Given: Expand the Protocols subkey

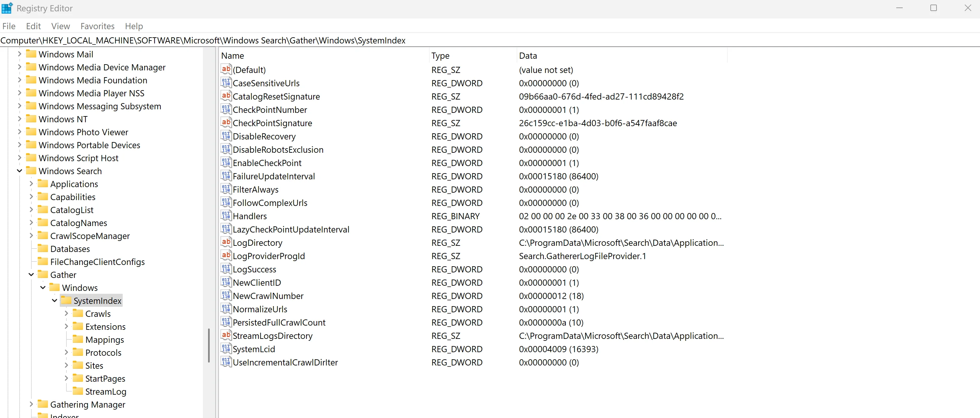Looking at the screenshot, I should 66,352.
